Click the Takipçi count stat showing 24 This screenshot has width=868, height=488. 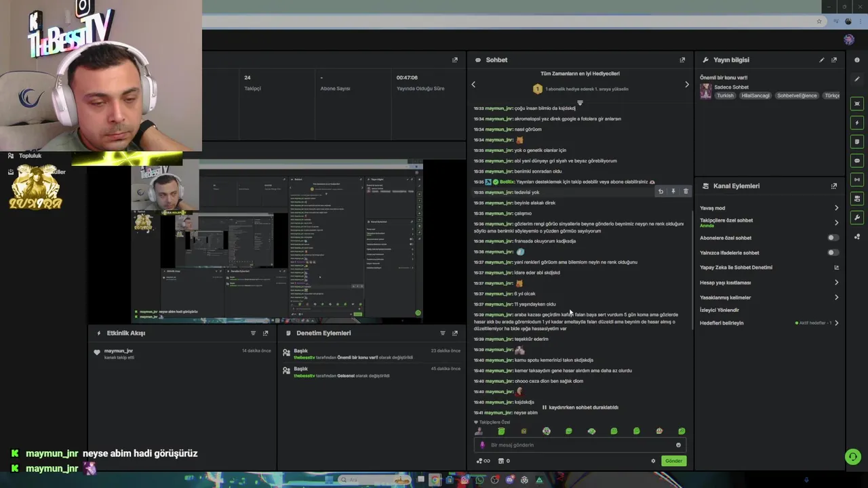click(x=252, y=83)
